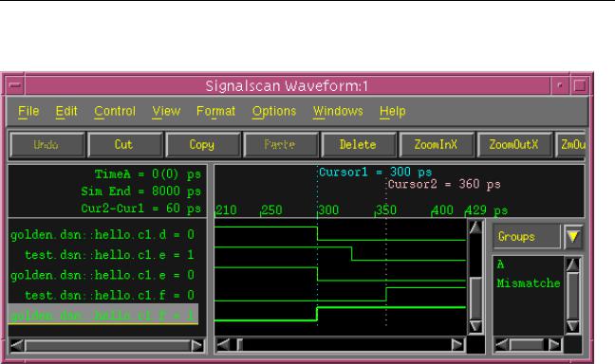Click the 250 tick on the time ruler

point(271,210)
